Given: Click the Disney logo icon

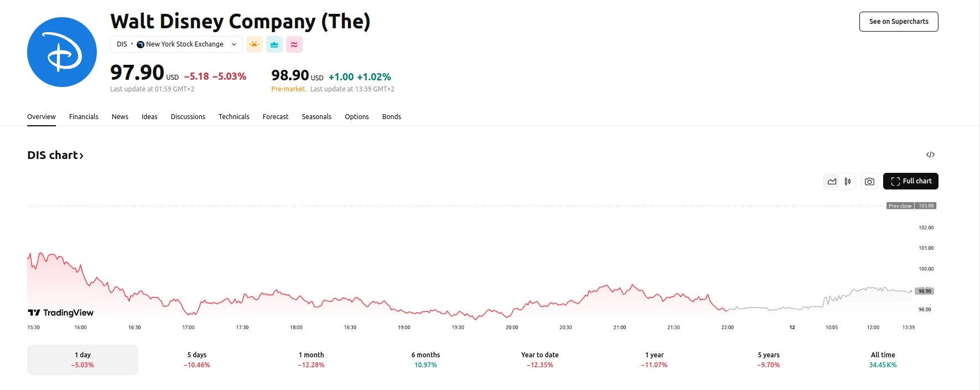Looking at the screenshot, I should click(62, 52).
